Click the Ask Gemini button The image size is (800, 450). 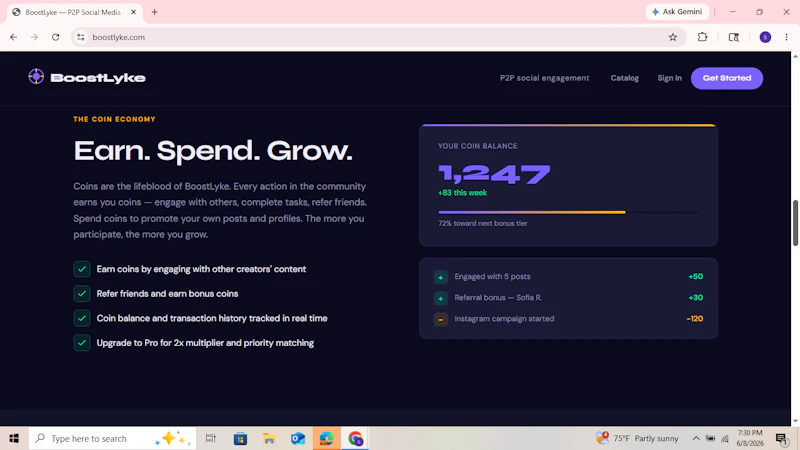coord(677,12)
